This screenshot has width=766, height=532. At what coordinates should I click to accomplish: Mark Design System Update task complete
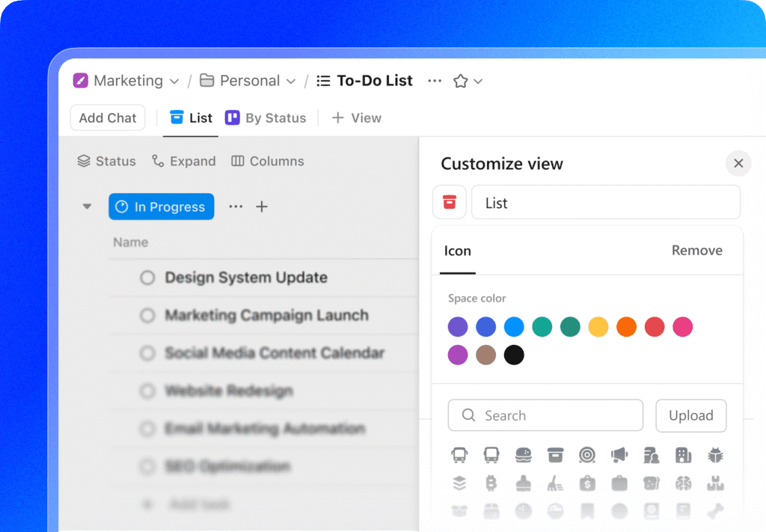[x=148, y=278]
